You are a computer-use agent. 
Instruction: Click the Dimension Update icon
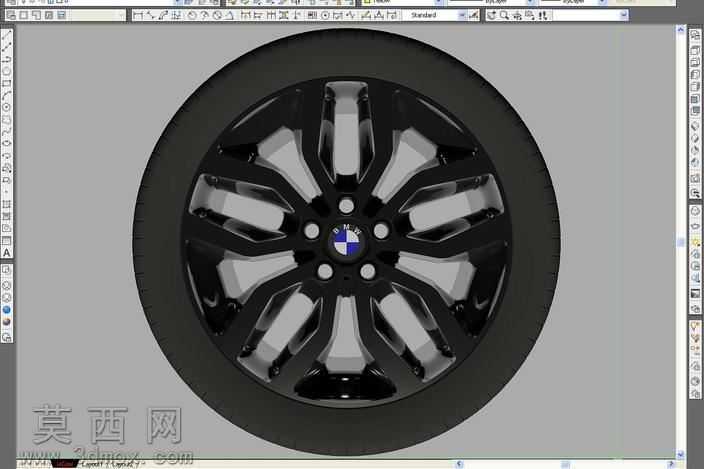(x=392, y=15)
